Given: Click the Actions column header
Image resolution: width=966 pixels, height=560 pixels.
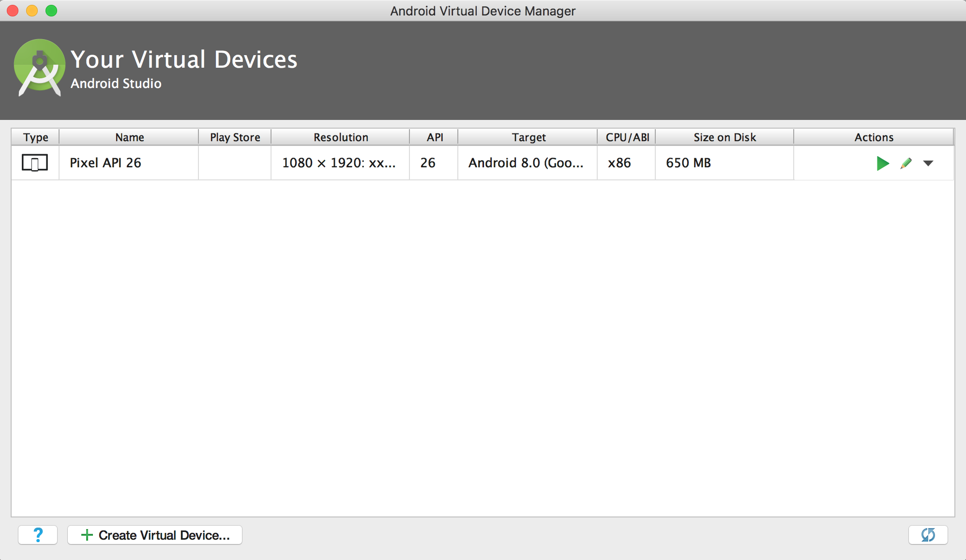Looking at the screenshot, I should point(874,137).
